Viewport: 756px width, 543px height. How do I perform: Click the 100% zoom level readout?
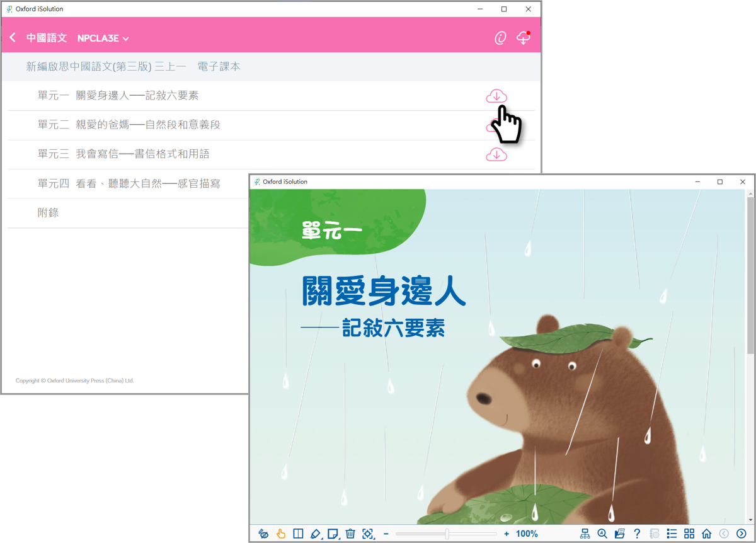[x=527, y=534]
